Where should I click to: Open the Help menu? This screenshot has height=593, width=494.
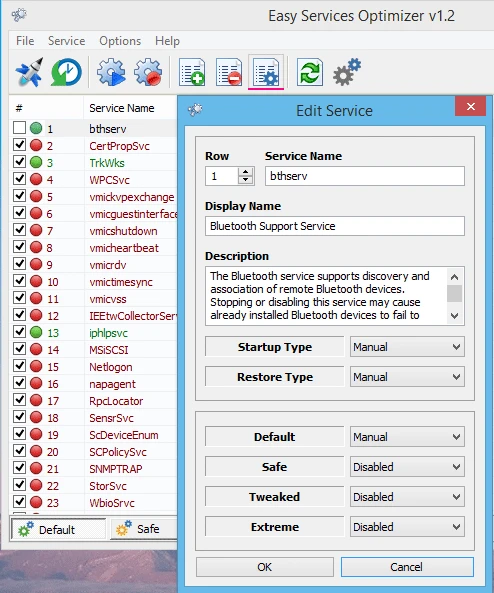click(167, 40)
